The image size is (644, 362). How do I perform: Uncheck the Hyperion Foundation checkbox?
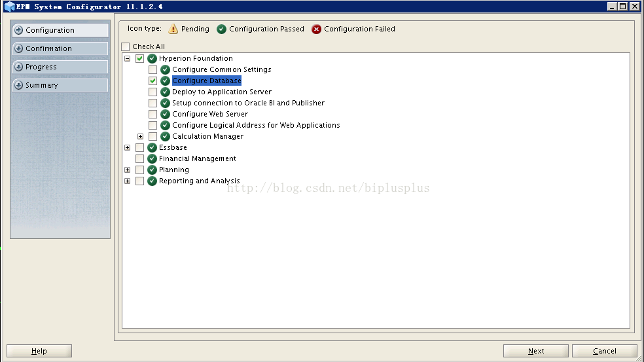pyautogui.click(x=139, y=58)
